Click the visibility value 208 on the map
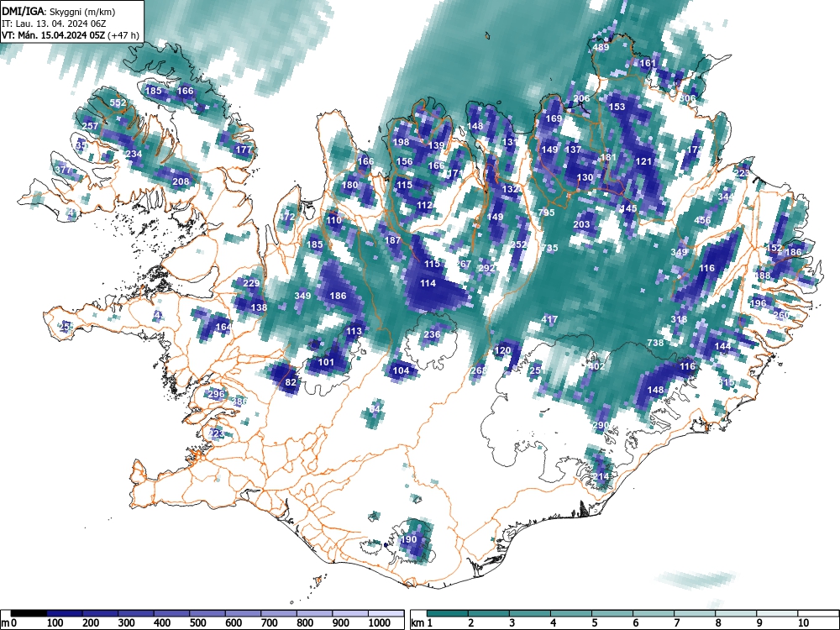840x630 pixels. coord(181,181)
